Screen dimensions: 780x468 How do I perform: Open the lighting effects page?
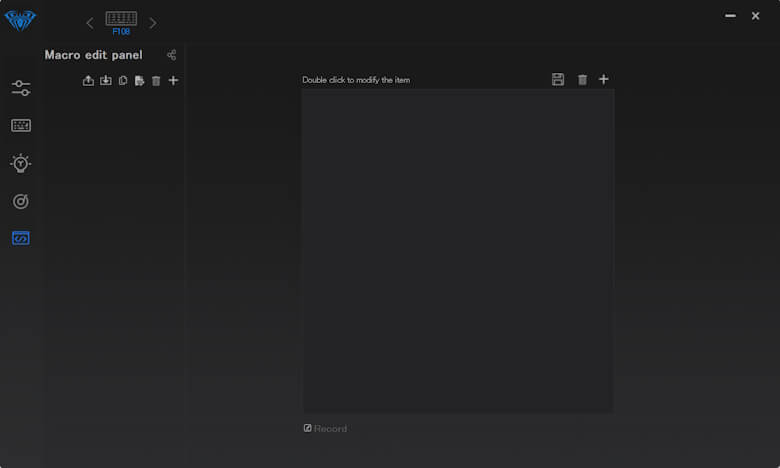(21, 163)
